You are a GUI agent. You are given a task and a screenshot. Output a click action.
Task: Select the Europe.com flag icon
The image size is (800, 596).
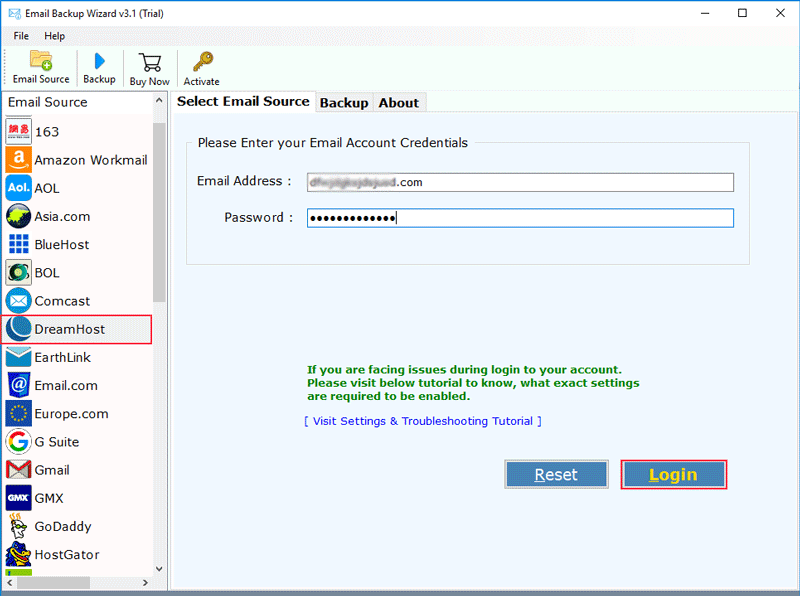(x=18, y=413)
